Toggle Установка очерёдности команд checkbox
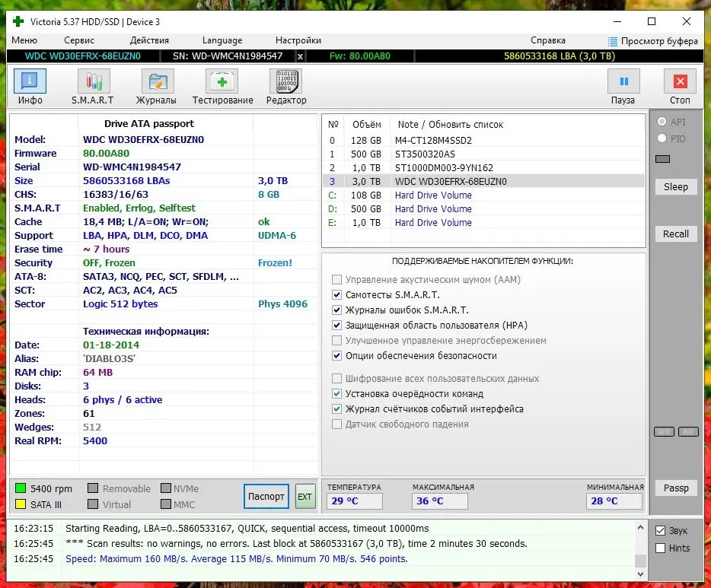 pos(336,394)
